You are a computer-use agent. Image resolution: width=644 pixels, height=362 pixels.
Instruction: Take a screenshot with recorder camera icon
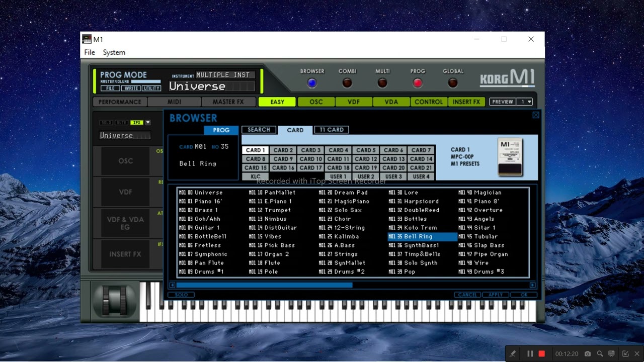click(x=588, y=354)
